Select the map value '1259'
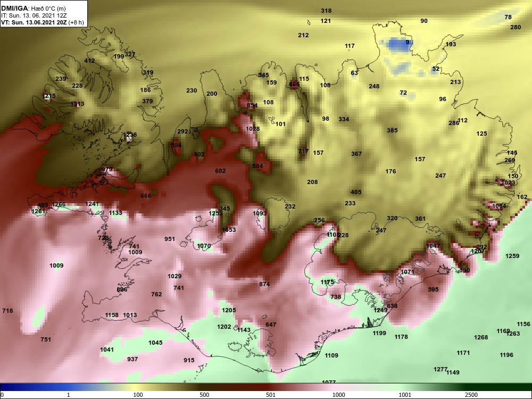Viewport: 532px width, 399px height. tap(512, 256)
